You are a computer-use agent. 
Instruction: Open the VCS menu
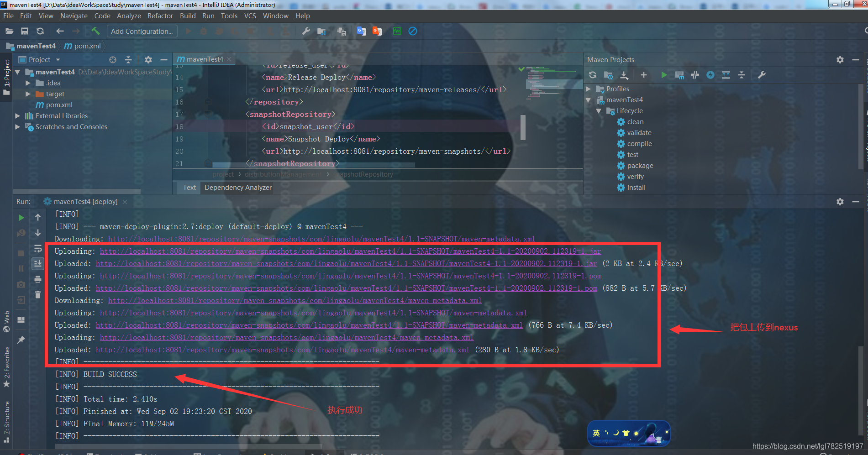click(x=250, y=16)
